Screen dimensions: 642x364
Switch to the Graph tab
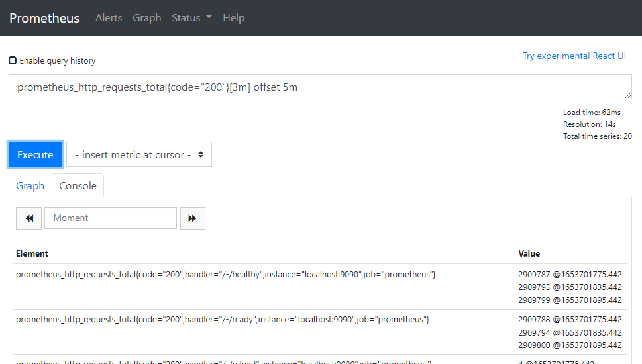(30, 186)
